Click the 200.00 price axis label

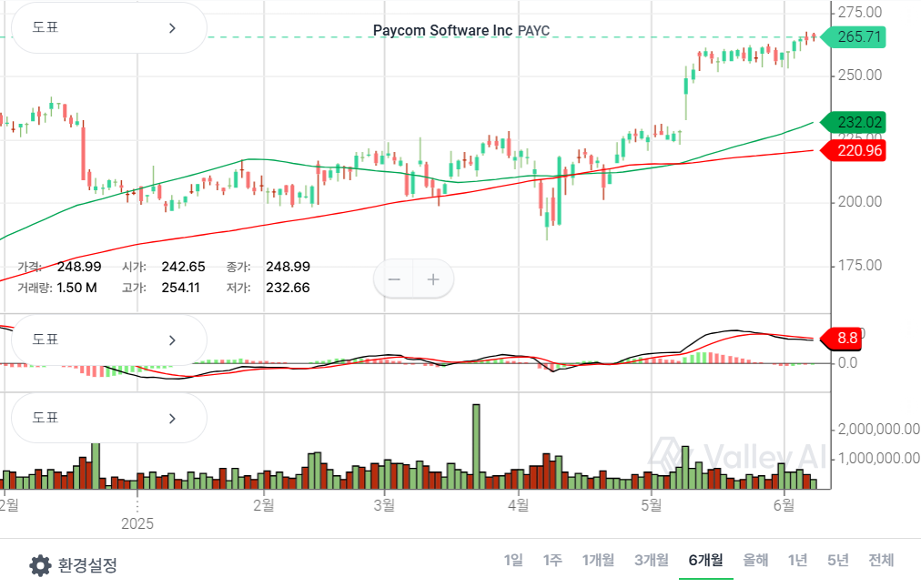pos(860,202)
